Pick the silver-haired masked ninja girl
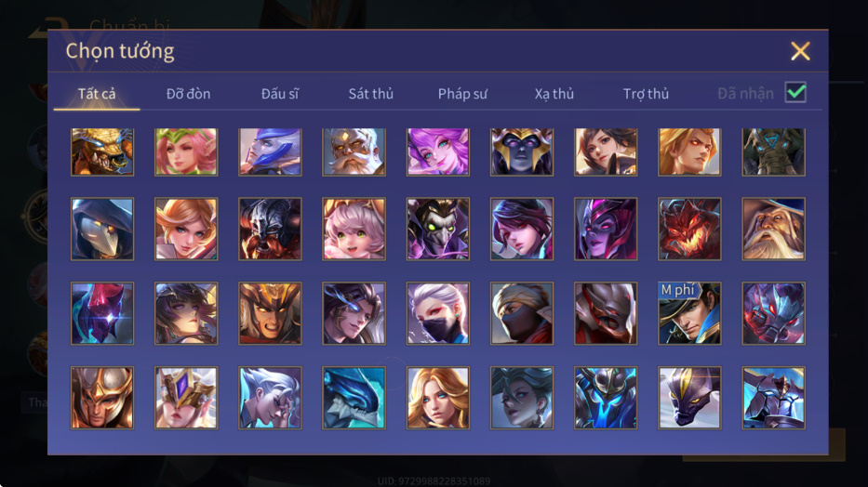The image size is (868, 487). 438,313
